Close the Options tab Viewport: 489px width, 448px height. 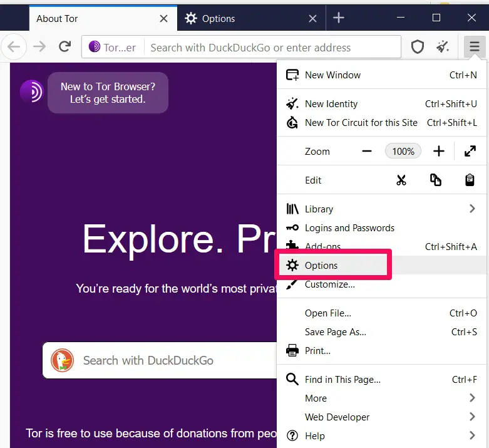[x=312, y=19]
